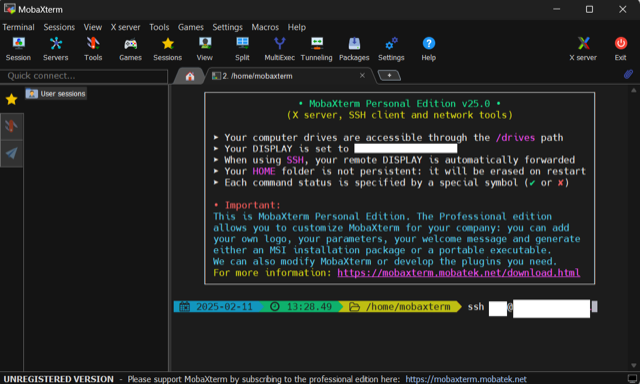Viewport: 640px width, 384px height.
Task: Select the User sessions tree item
Action: 56,94
